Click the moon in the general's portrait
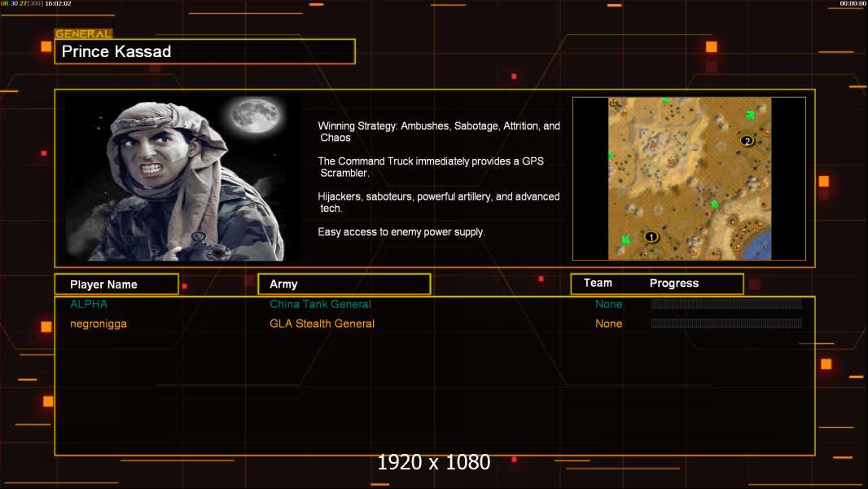This screenshot has width=868, height=489. (x=255, y=115)
